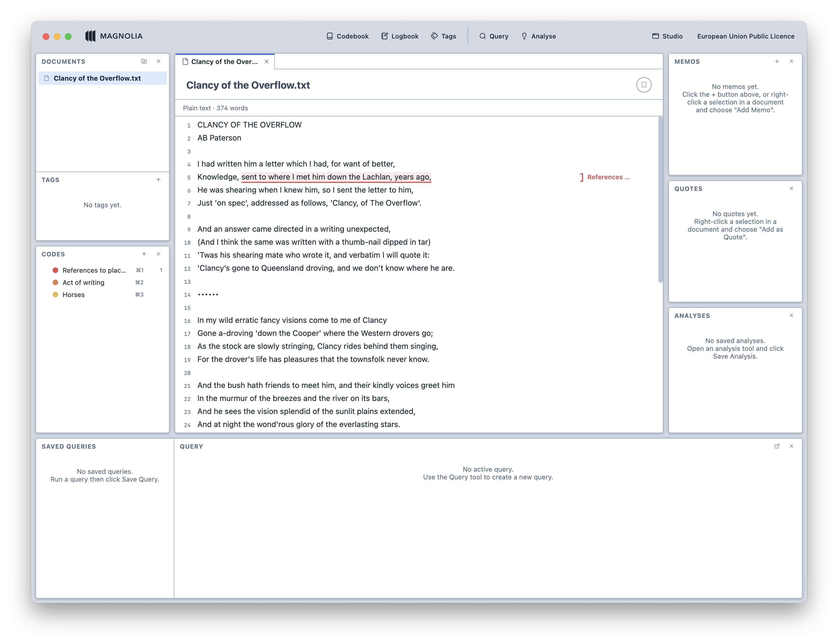Click the AB Paterson line

pos(219,138)
